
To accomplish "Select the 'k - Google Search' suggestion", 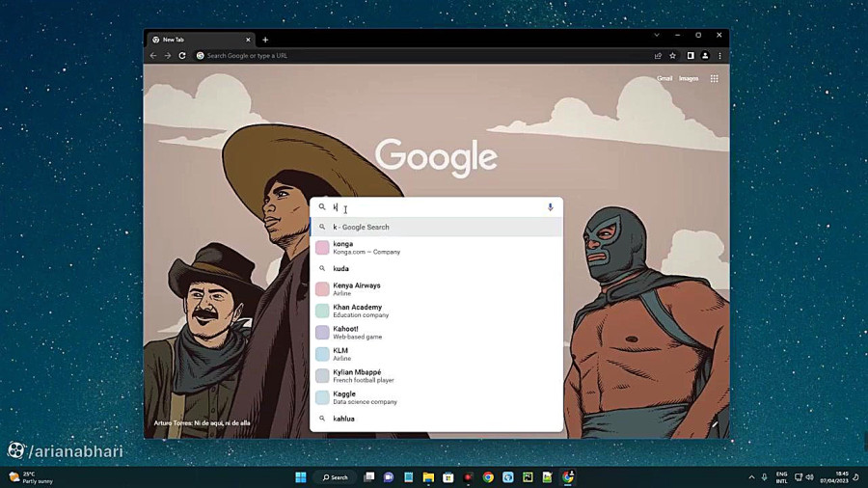I will coord(436,227).
